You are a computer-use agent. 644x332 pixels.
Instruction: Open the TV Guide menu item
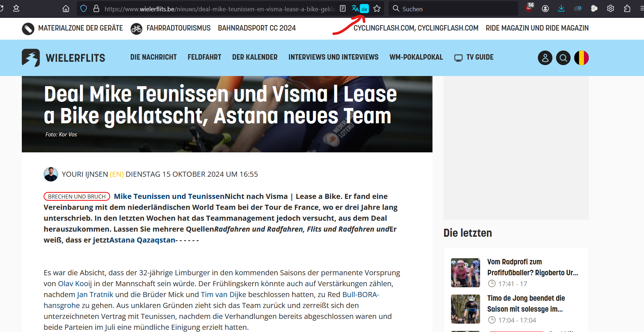coord(474,57)
